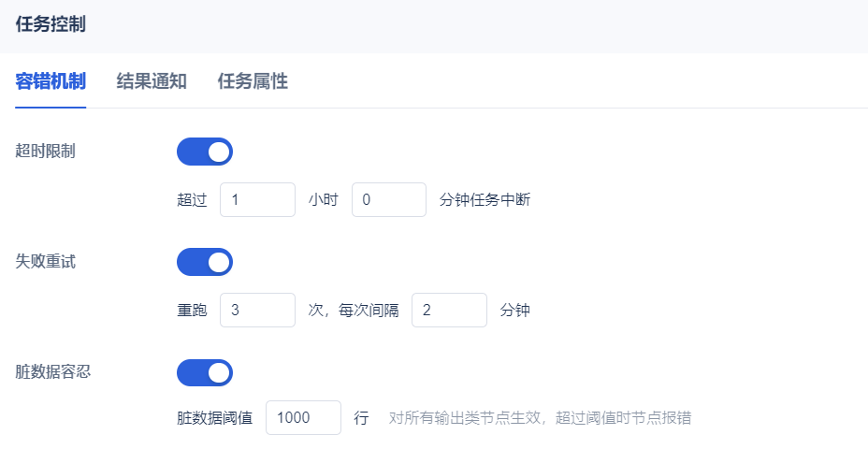Click the 脏数据容忍 row label
868x449 pixels.
(53, 372)
